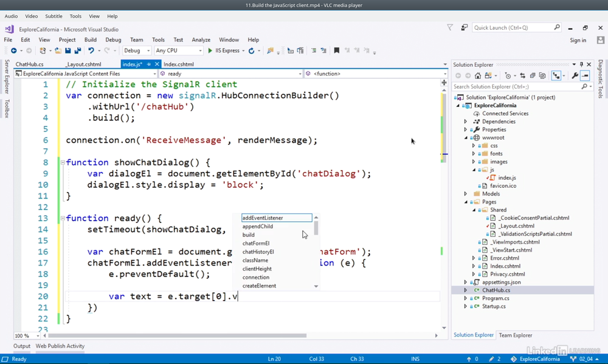Click the Home icon in Solution Explorer

tap(478, 76)
